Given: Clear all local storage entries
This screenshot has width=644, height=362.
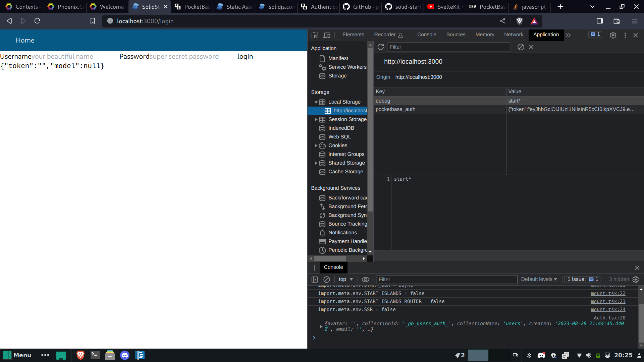Looking at the screenshot, I should [521, 47].
